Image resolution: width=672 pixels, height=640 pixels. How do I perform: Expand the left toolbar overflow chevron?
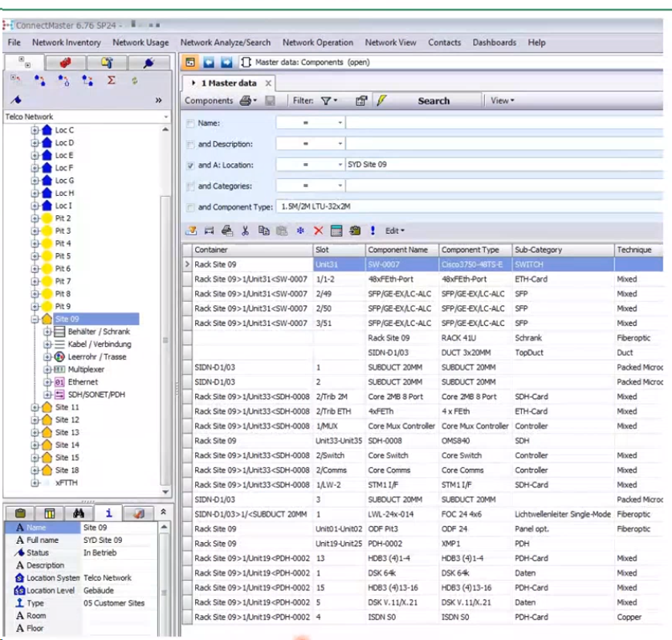pos(159,100)
